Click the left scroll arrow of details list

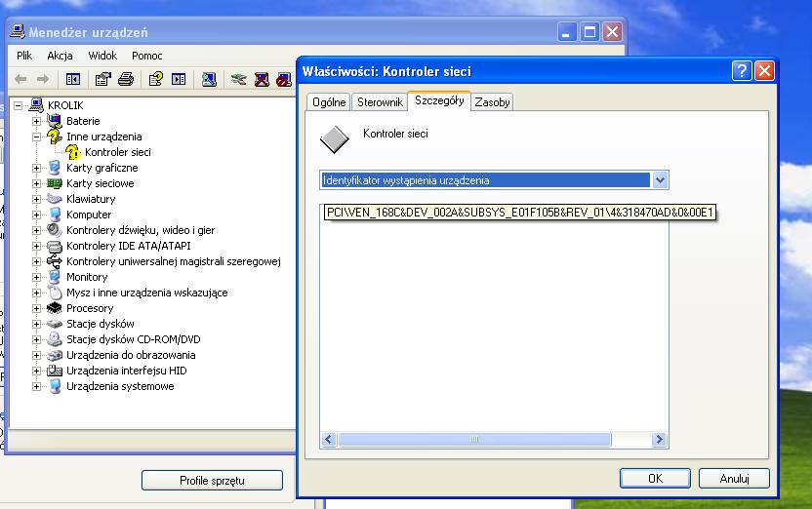pyautogui.click(x=328, y=439)
